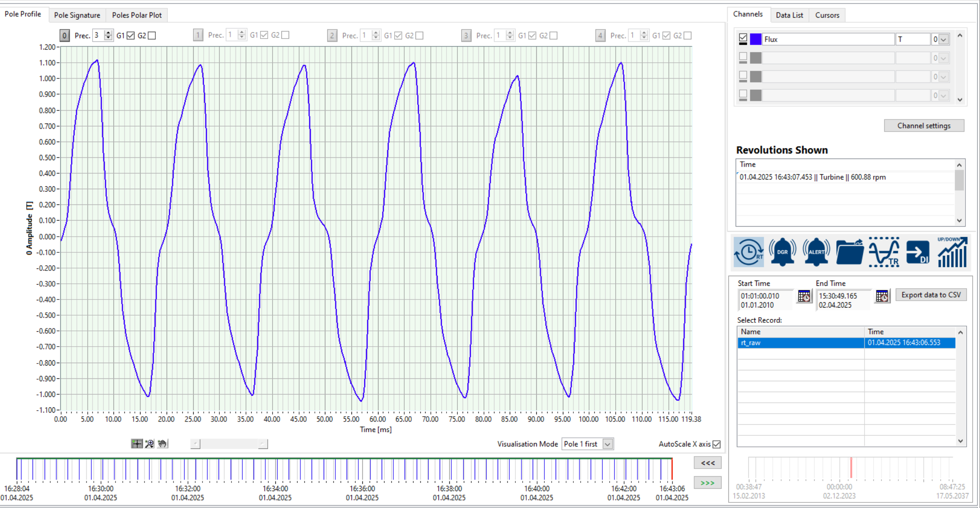Toggle the G1 checkbox for axis 0
980x508 pixels.
[x=130, y=35]
